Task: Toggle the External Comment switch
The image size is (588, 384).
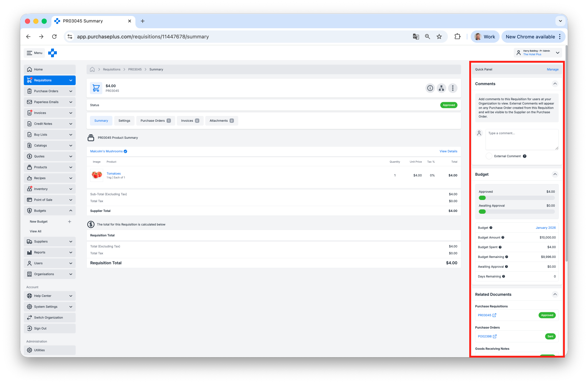Action: (489, 156)
